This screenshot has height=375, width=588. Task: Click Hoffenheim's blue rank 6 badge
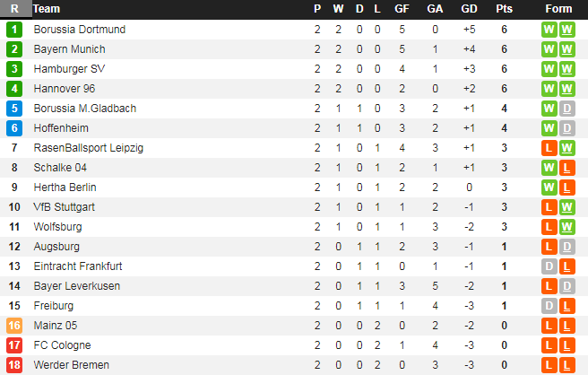(x=14, y=128)
